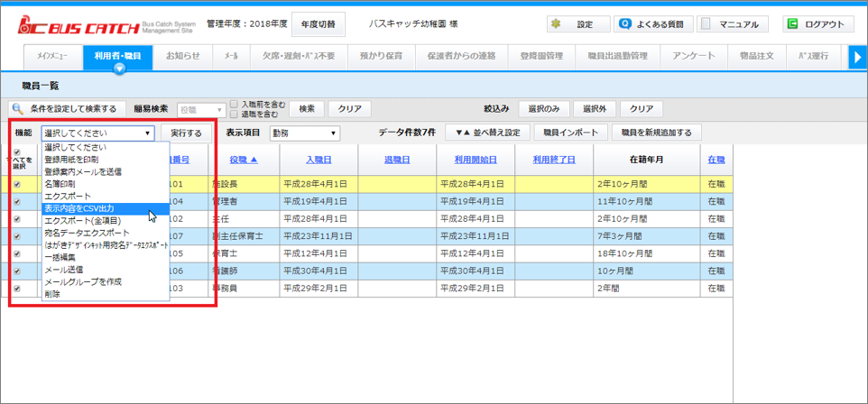Image resolution: width=868 pixels, height=404 pixels.
Task: Open メール tab
Action: tap(231, 57)
